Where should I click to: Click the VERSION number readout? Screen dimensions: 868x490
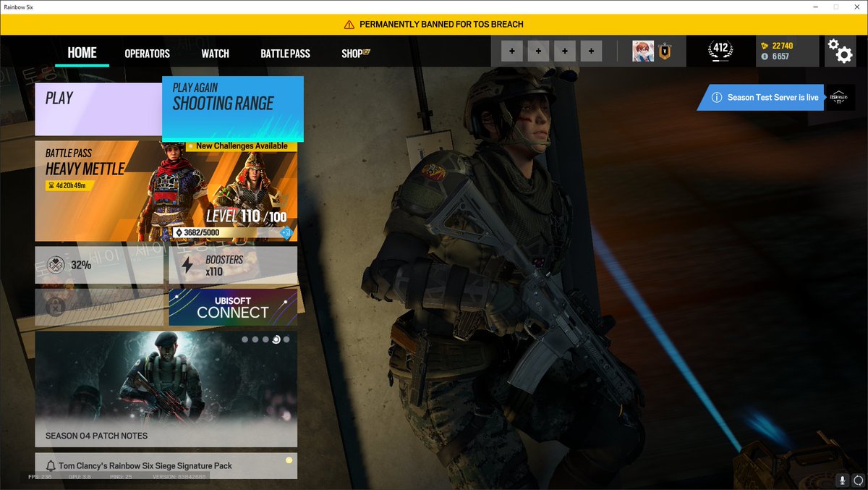pos(179,478)
